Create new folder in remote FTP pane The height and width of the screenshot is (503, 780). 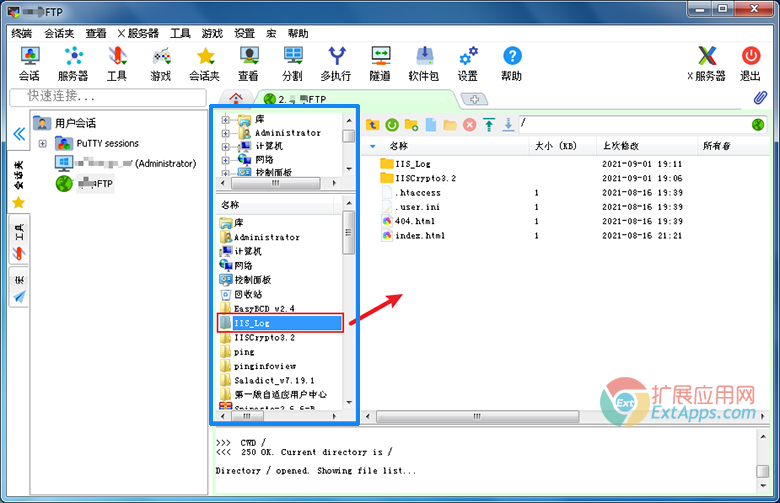click(411, 125)
